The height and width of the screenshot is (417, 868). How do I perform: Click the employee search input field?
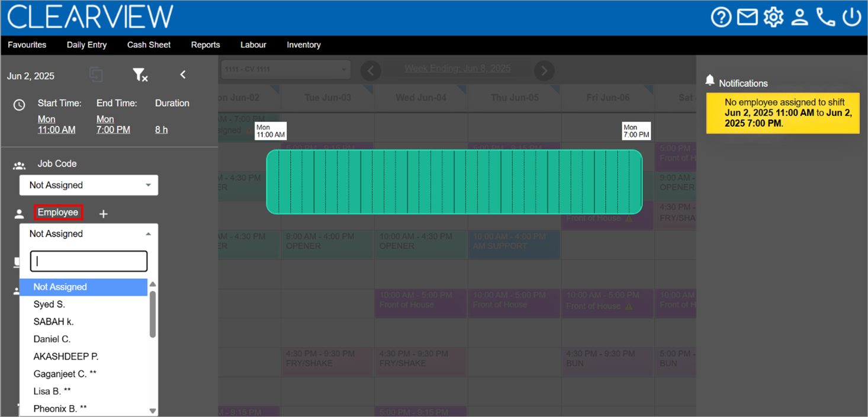(x=89, y=261)
